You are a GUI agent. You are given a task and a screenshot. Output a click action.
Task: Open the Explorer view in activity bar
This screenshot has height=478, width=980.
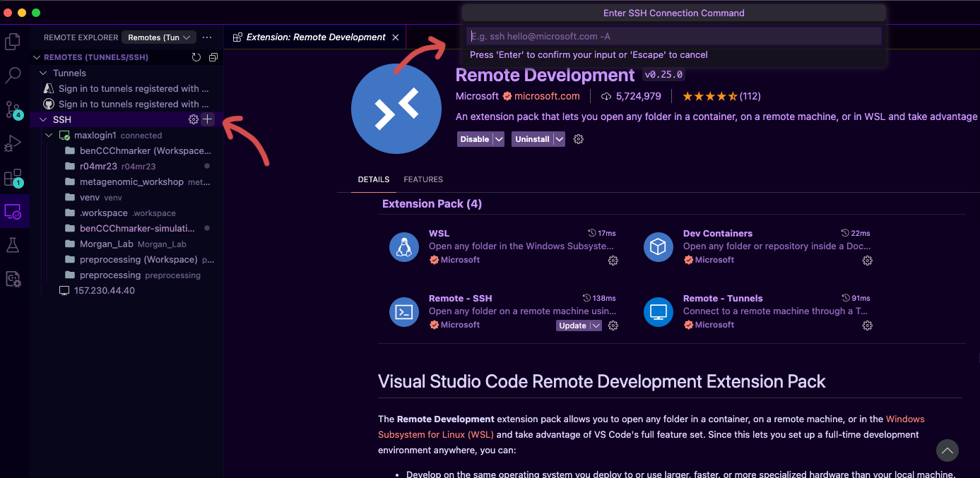(13, 42)
